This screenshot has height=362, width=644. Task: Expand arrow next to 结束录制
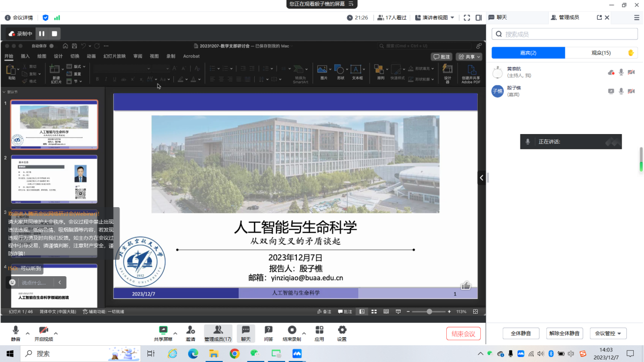click(x=304, y=334)
